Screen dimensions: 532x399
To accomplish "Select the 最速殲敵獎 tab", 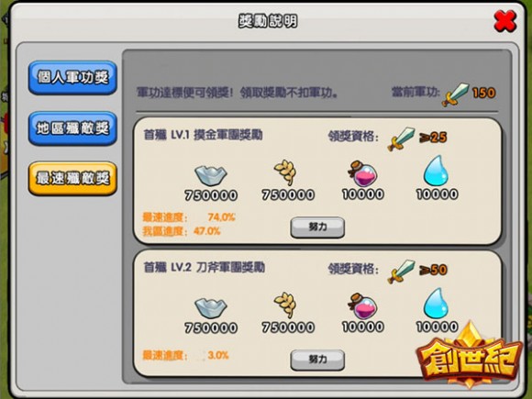I will (72, 179).
